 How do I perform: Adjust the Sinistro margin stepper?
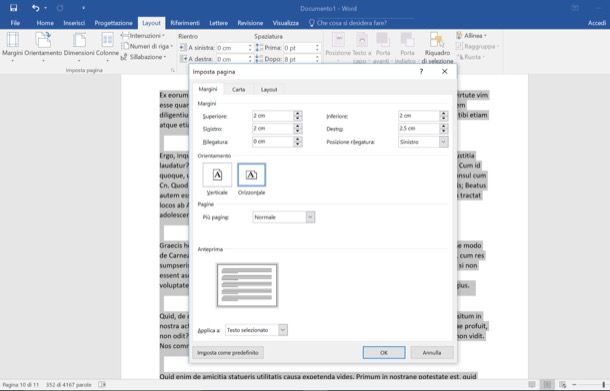[x=298, y=128]
